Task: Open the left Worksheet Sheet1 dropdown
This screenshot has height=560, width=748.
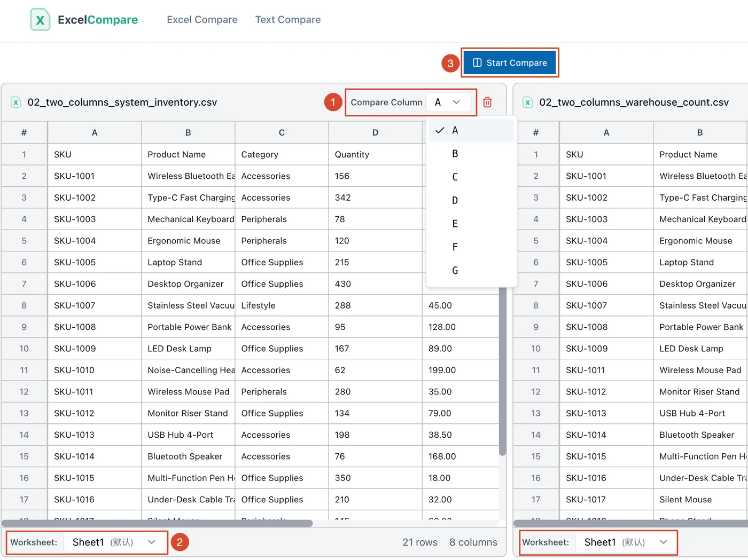Action: tap(114, 542)
